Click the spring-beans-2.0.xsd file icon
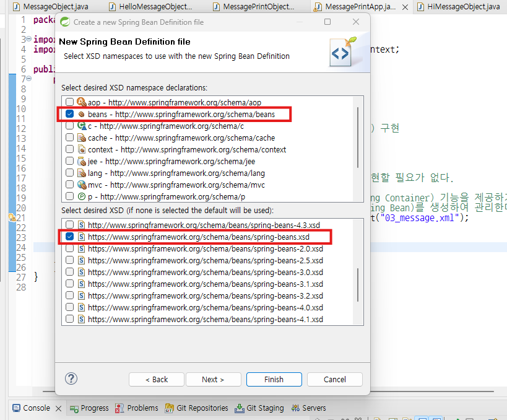 click(82, 248)
